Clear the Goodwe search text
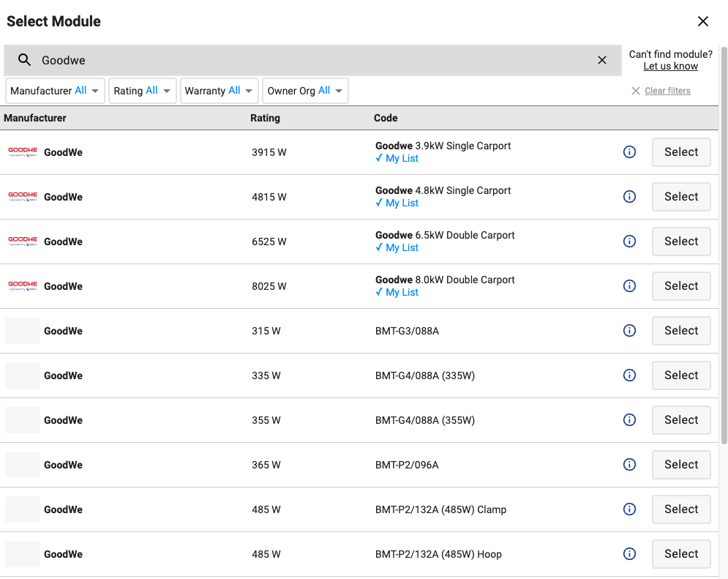 601,60
